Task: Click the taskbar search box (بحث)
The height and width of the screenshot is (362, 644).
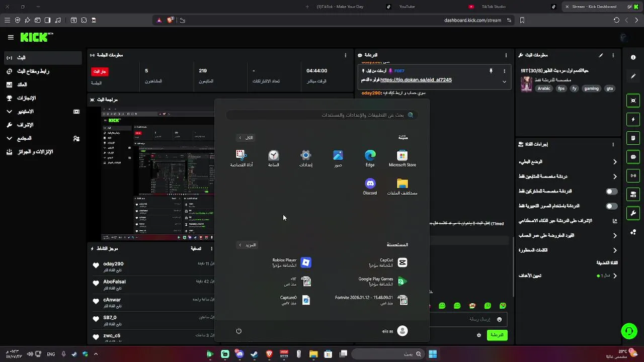Action: [x=387, y=354]
